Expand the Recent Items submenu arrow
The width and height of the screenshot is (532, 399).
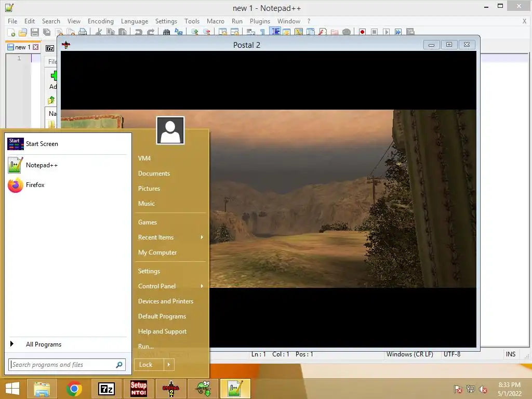[x=202, y=237]
